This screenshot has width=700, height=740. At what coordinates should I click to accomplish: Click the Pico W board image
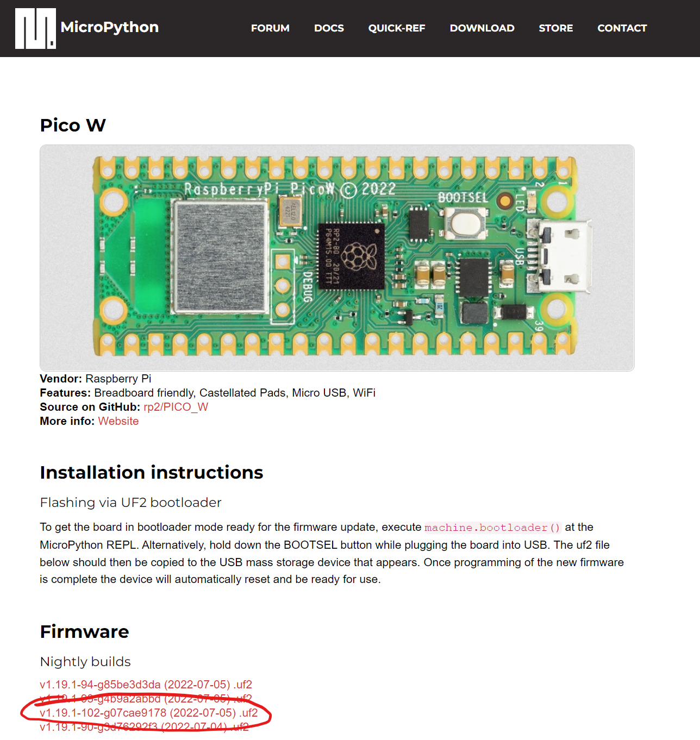[337, 258]
